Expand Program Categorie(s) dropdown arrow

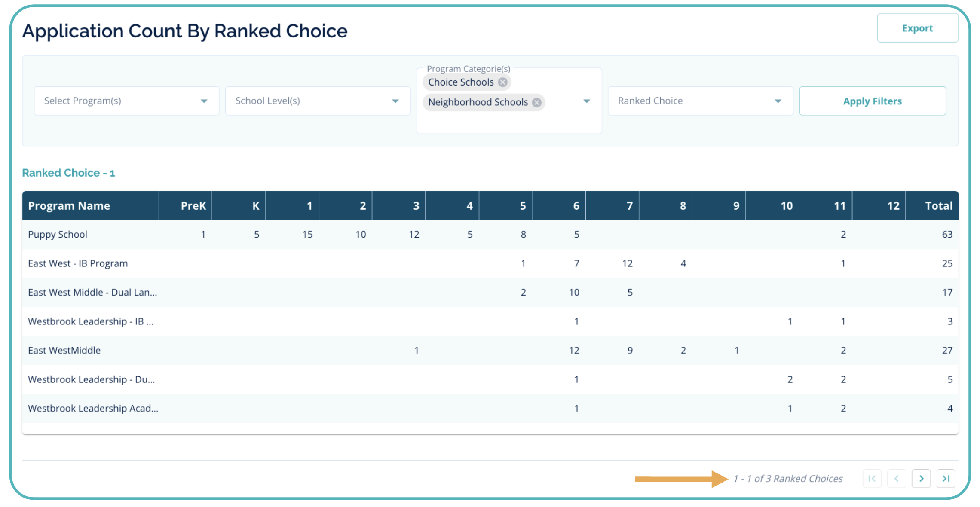click(x=586, y=101)
